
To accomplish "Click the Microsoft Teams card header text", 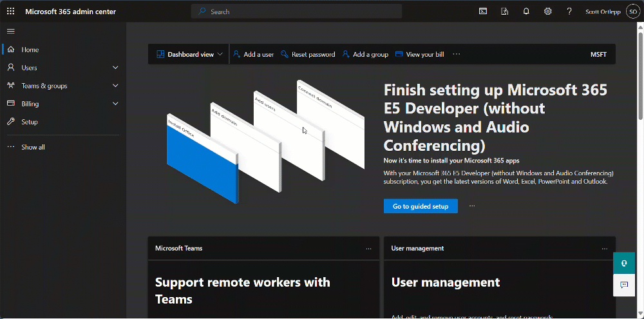I will (x=178, y=248).
